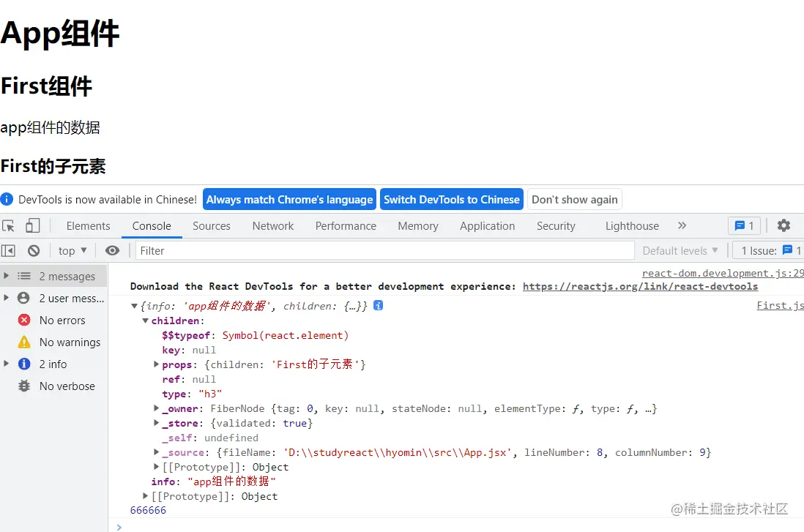
Task: Select the No warnings triangle icon row
Action: (x=53, y=342)
